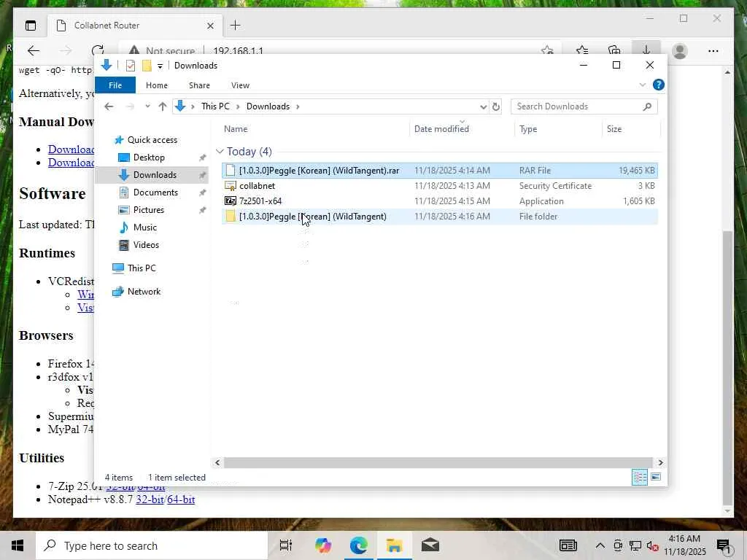Click the 7z2501-x64 file icon
The height and width of the screenshot is (560, 747).
click(x=231, y=201)
